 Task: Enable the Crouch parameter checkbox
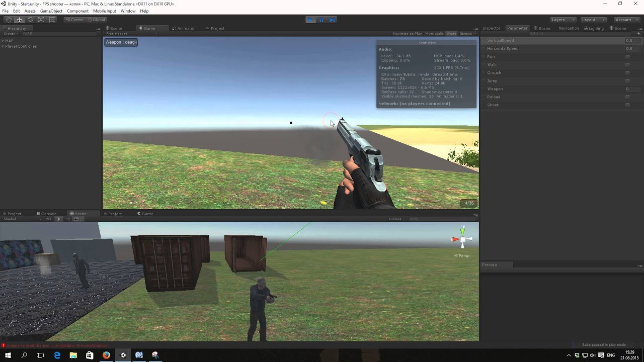point(627,73)
